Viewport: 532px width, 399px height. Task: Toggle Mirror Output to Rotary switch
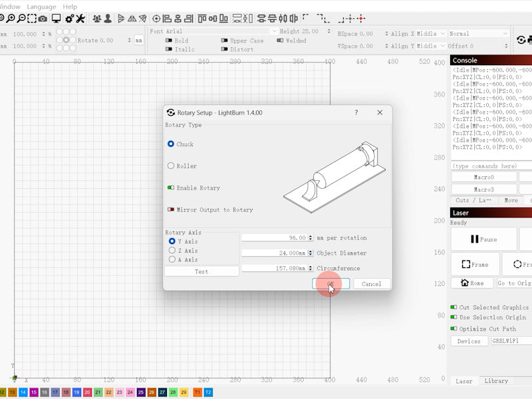click(x=171, y=209)
